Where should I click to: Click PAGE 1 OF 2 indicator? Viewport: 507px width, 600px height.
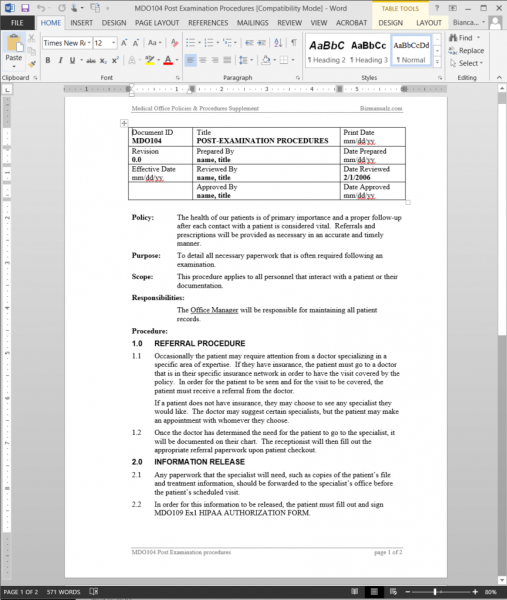pyautogui.click(x=21, y=592)
